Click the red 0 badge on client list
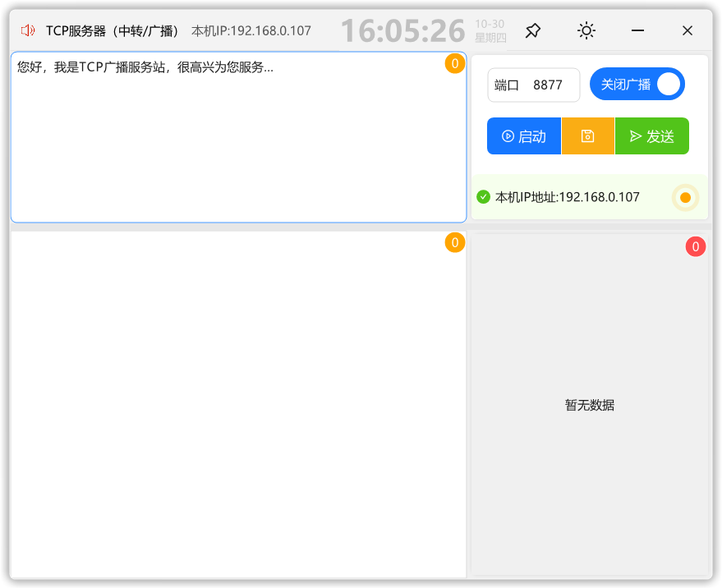The image size is (722, 588). (695, 247)
